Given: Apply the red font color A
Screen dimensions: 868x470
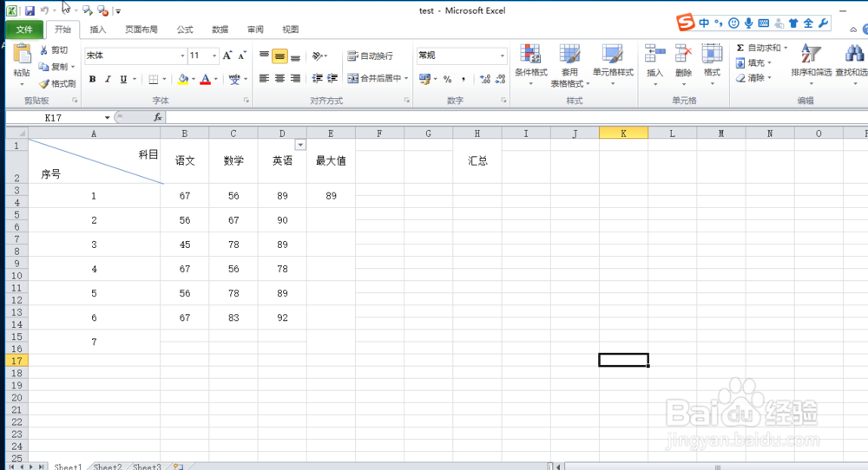Looking at the screenshot, I should click(x=206, y=79).
